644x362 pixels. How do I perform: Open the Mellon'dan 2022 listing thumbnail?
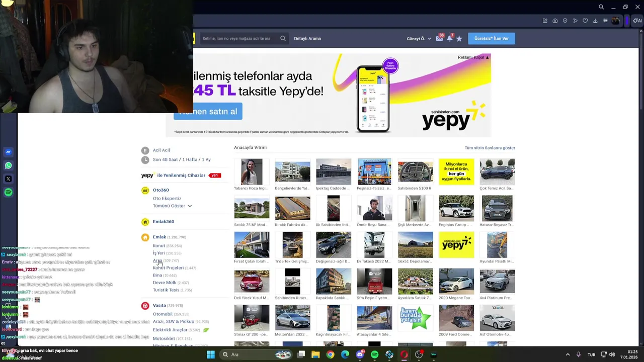coord(292,318)
